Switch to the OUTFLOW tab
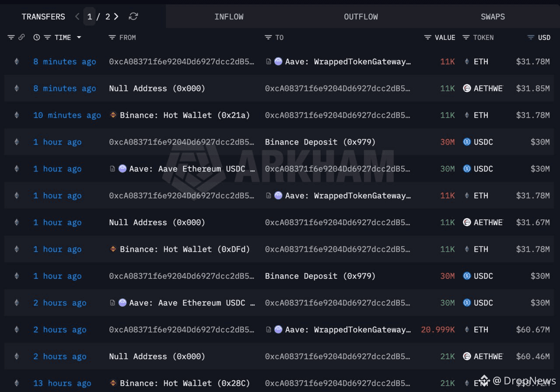This screenshot has width=560, height=392. click(361, 17)
